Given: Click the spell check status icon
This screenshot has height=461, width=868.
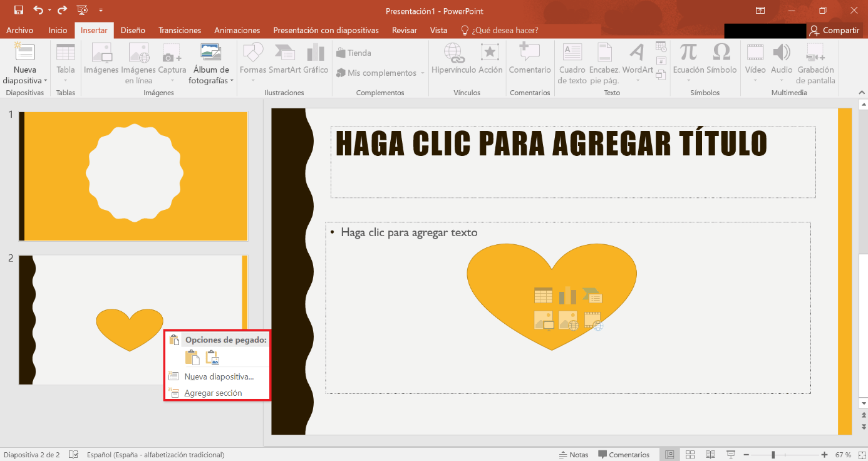Looking at the screenshot, I should point(74,455).
